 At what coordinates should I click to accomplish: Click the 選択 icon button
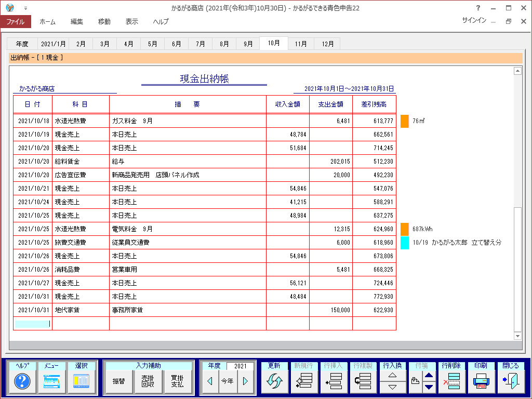click(81, 381)
